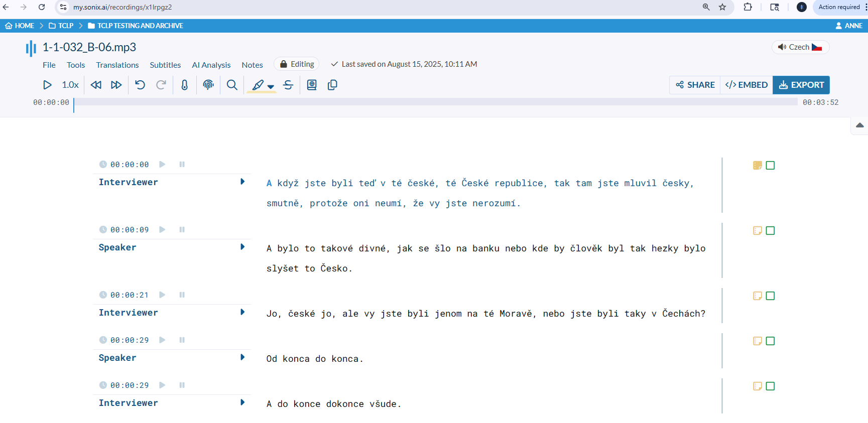
Task: Expand speaker dropdown for first Interviewer at 00:00:00
Action: [x=242, y=182]
